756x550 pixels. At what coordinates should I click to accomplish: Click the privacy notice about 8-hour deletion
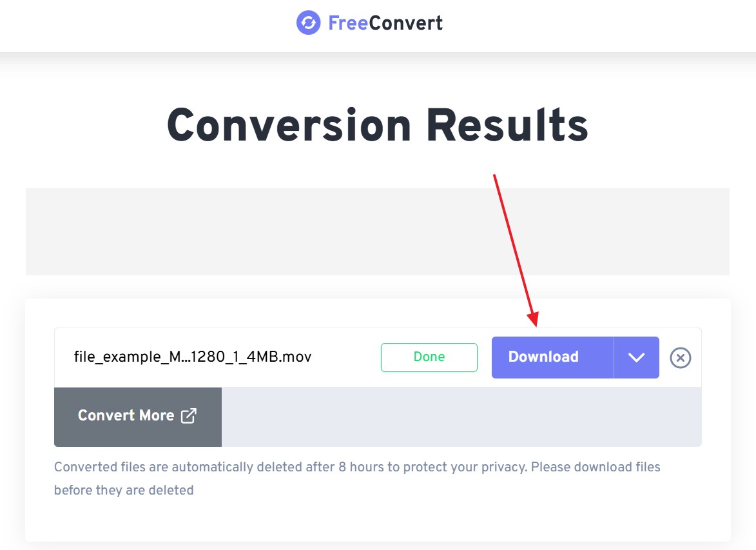357,478
